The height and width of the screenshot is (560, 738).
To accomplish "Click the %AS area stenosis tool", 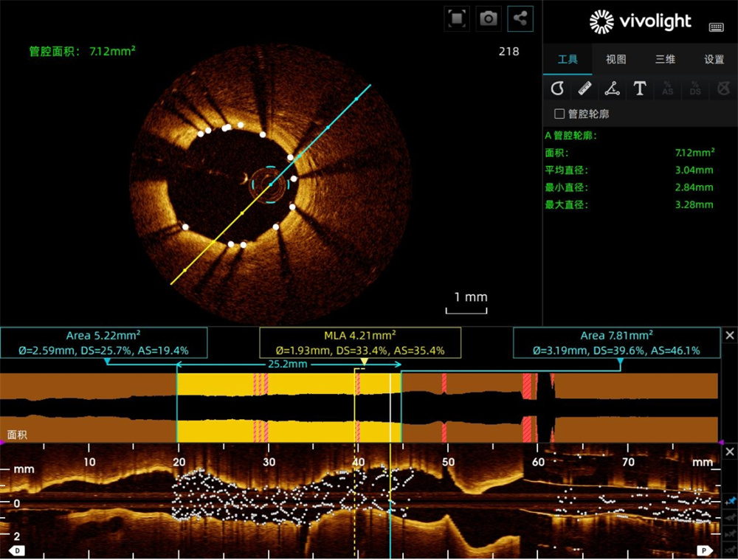I will 667,88.
